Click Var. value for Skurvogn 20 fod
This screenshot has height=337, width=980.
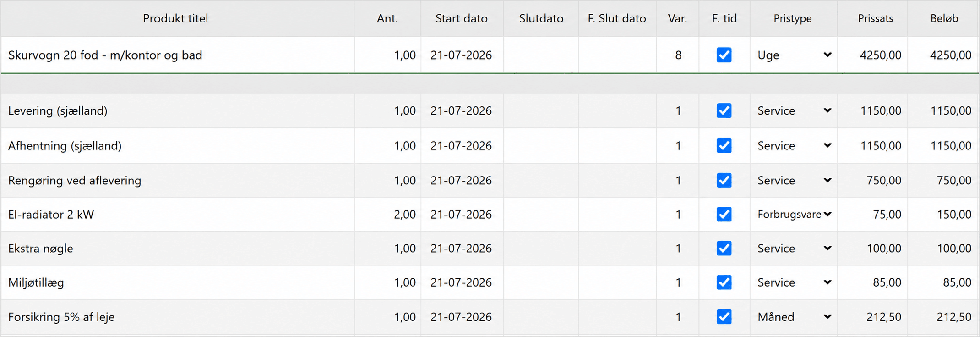[678, 55]
